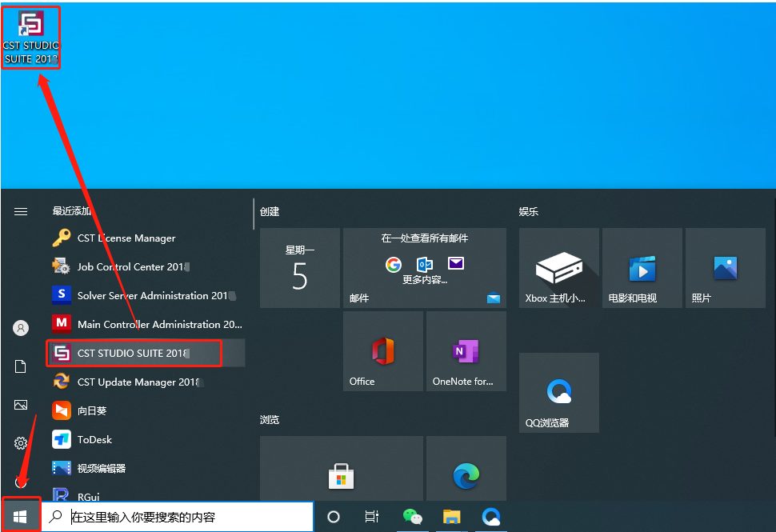This screenshot has width=776, height=532.
Task: Open Task View from the taskbar
Action: (372, 517)
